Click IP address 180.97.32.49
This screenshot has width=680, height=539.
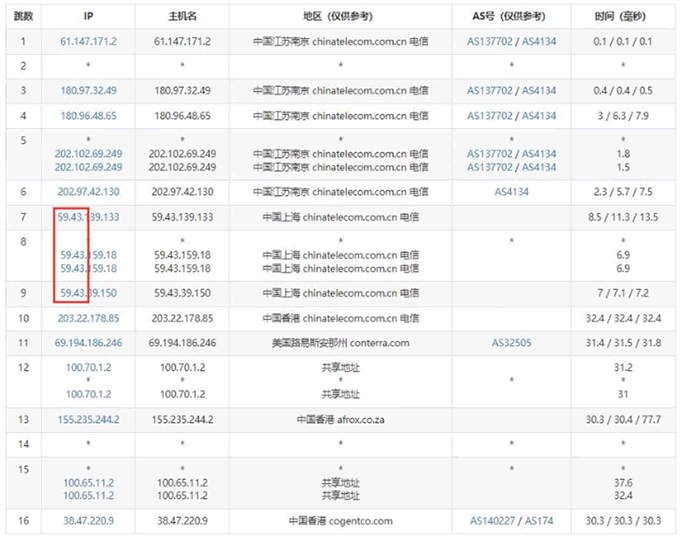(88, 90)
